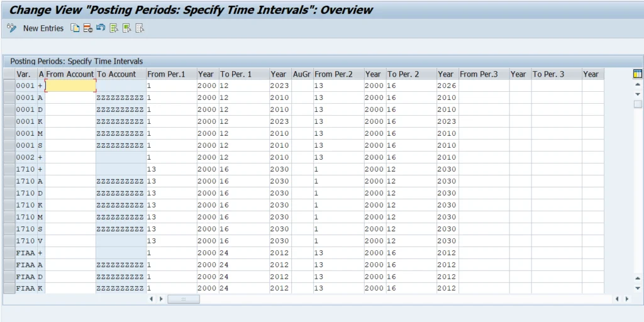Image resolution: width=644 pixels, height=322 pixels.
Task: Click From Per.1 value 13 in 1710 + row
Action: 172,169
